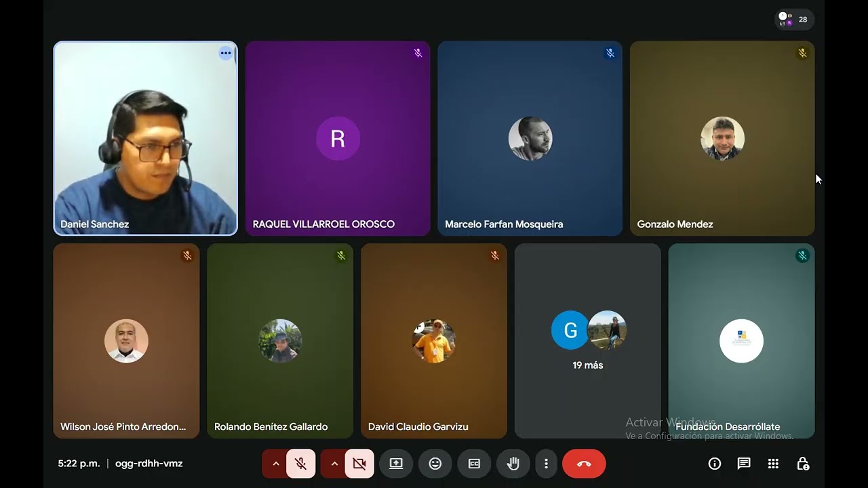Open video settings arrow beside camera
This screenshot has height=488, width=868.
pos(334,464)
